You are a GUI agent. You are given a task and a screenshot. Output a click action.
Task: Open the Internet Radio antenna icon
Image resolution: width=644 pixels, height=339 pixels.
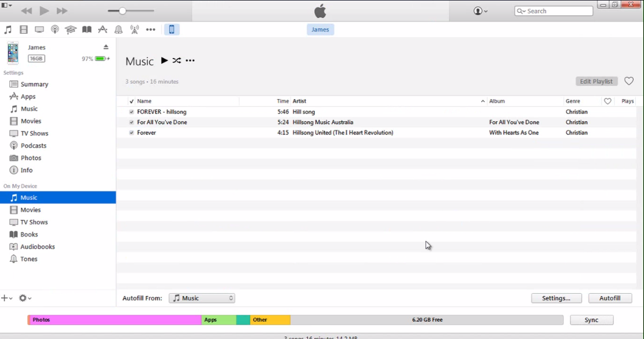(x=134, y=30)
